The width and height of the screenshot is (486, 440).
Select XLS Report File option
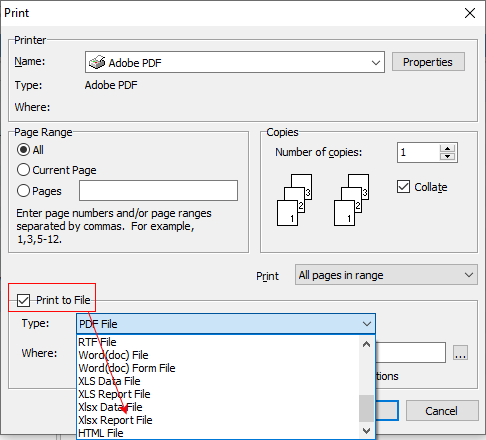click(218, 394)
